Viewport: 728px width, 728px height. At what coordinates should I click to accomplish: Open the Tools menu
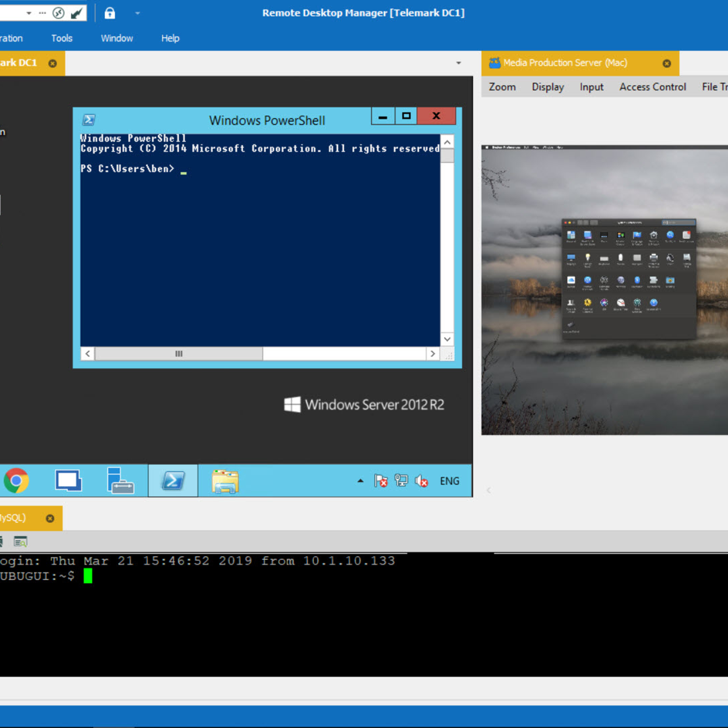pyautogui.click(x=62, y=38)
